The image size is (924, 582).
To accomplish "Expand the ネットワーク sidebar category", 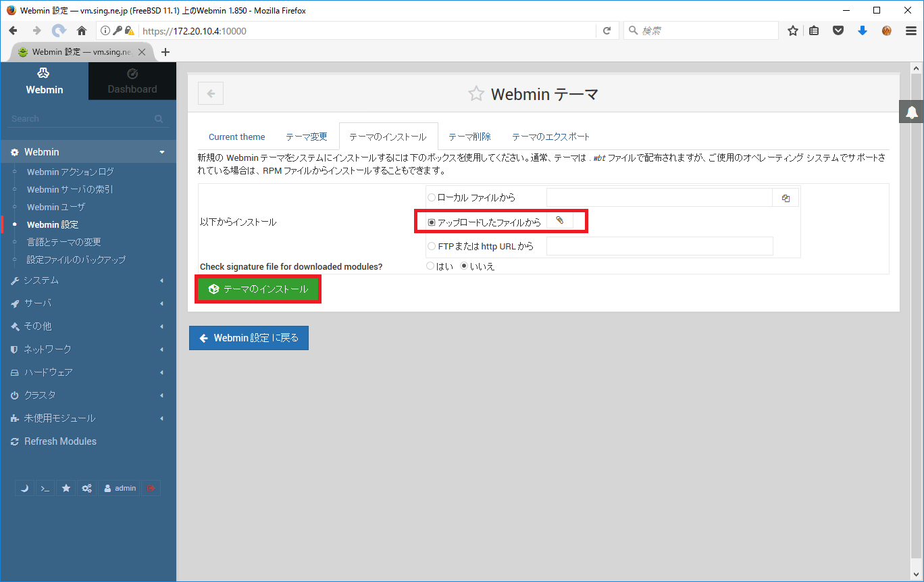I will [x=88, y=349].
